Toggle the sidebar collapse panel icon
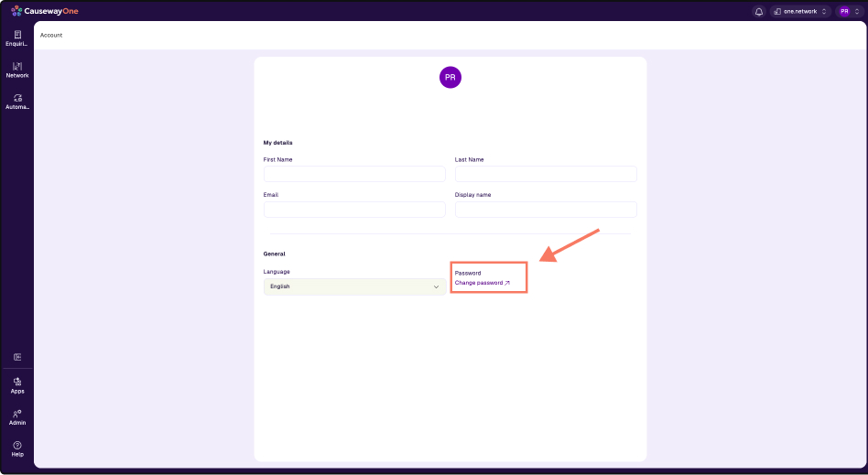The width and height of the screenshot is (868, 475). [x=17, y=357]
